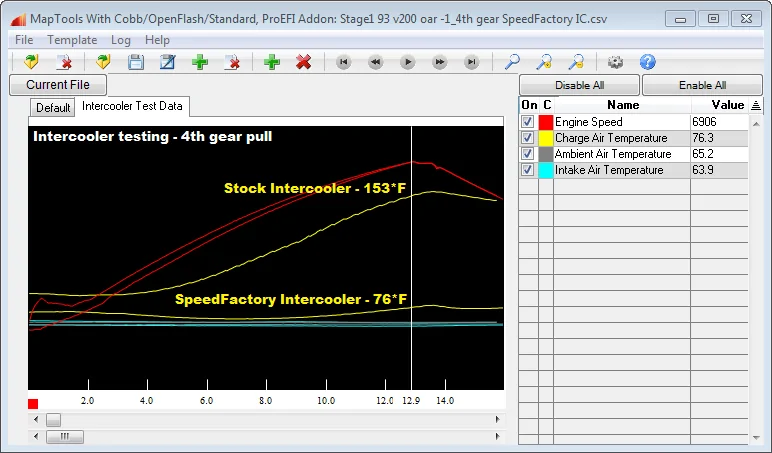
Task: Click the lower horizontal scrollbar thumb with grip
Action: [x=64, y=436]
